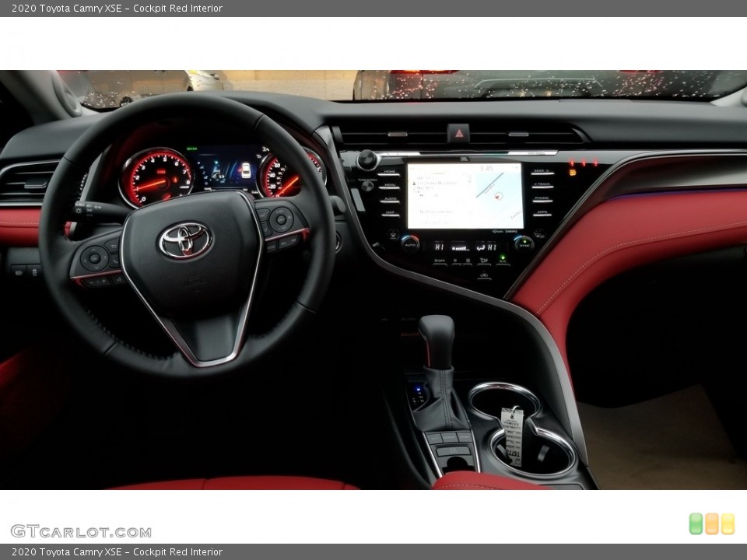Click the left steering wheel directional pad
Image resolution: width=747 pixels, height=560 pixels.
tap(94, 258)
